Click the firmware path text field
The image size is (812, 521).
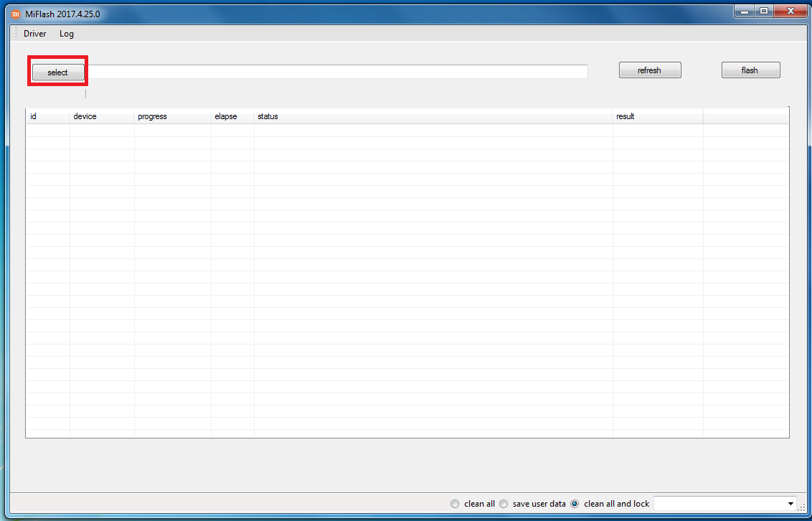pyautogui.click(x=337, y=72)
